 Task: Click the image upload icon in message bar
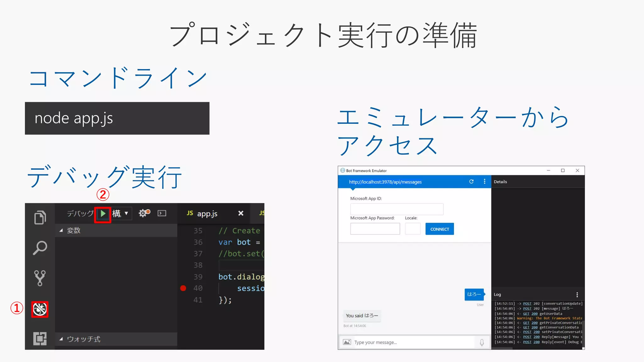(347, 342)
